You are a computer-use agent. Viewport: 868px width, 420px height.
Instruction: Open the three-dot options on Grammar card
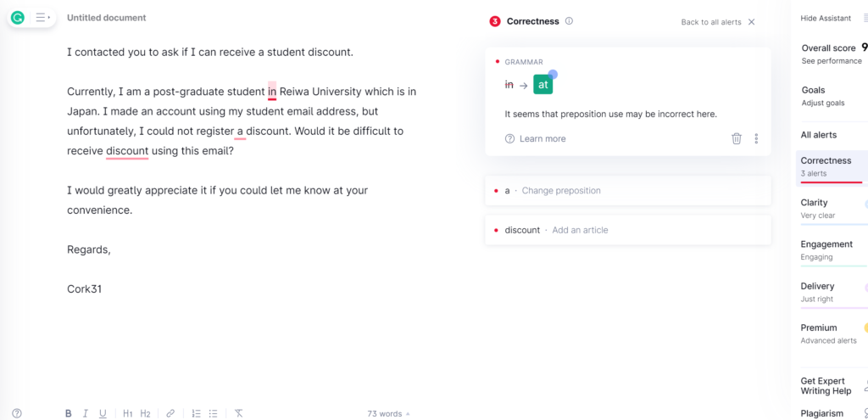(756, 138)
